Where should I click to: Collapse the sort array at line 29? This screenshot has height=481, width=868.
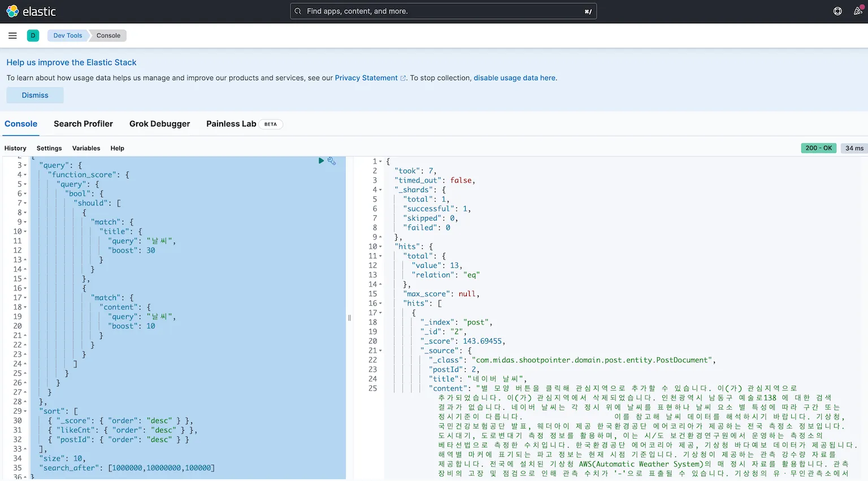click(x=25, y=411)
